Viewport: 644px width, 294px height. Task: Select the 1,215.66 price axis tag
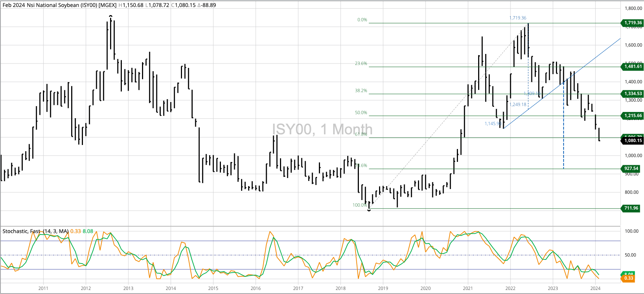(x=632, y=116)
